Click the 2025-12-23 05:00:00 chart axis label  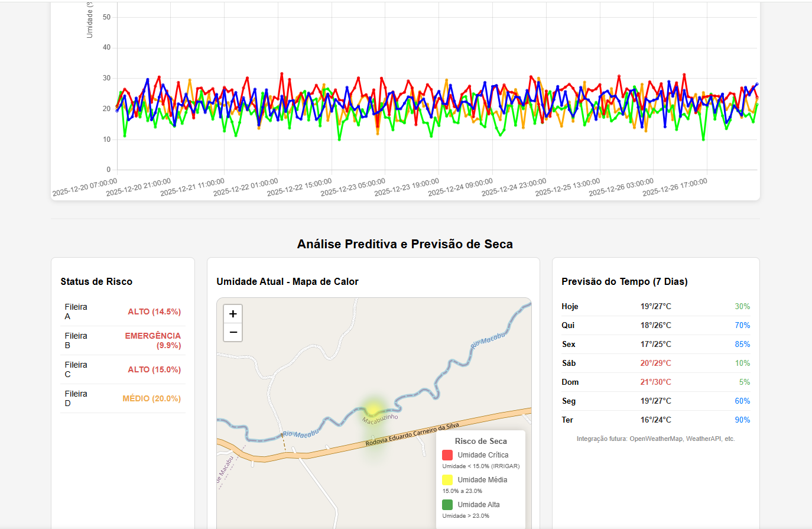coord(353,187)
